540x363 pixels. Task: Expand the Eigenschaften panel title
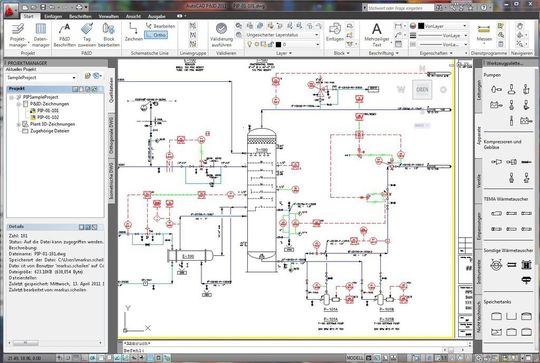click(436, 53)
